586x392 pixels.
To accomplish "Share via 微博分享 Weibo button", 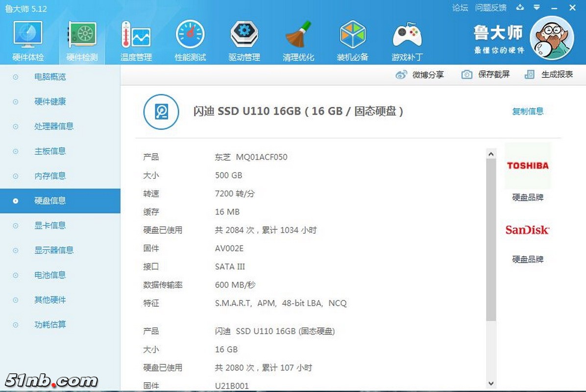I will tap(420, 74).
